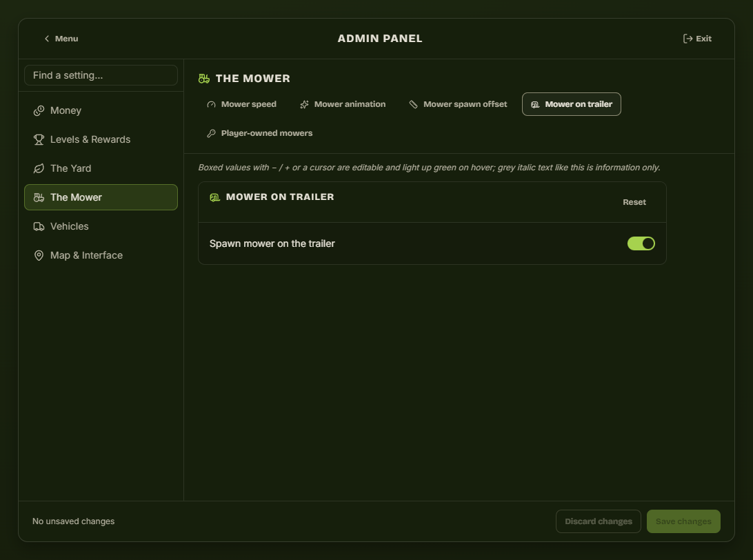The height and width of the screenshot is (560, 753).
Task: Switch to the Mower animation tab
Action: click(x=343, y=104)
